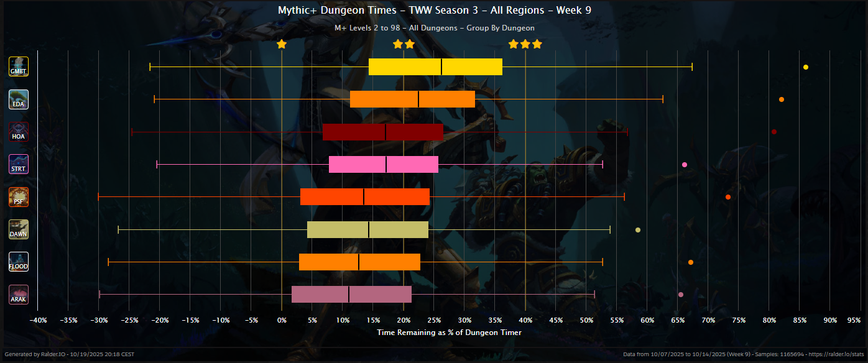Click the two-star marker above the chart
Screen dimensions: 868x363
[404, 44]
